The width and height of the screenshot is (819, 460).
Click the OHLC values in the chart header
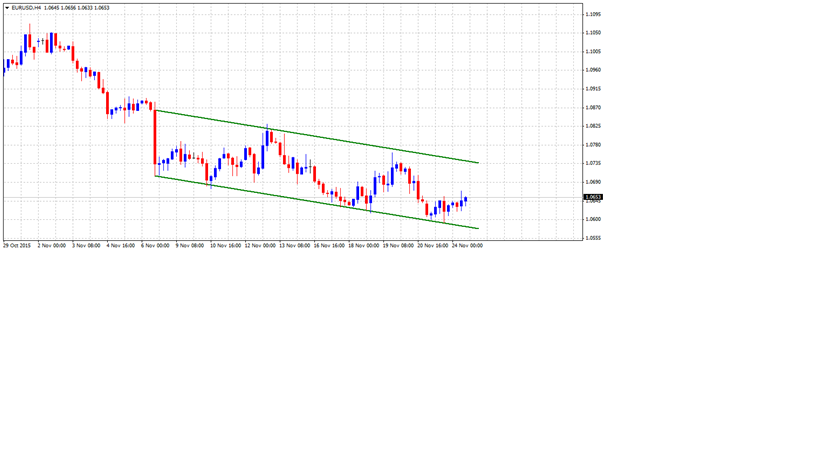(x=77, y=8)
